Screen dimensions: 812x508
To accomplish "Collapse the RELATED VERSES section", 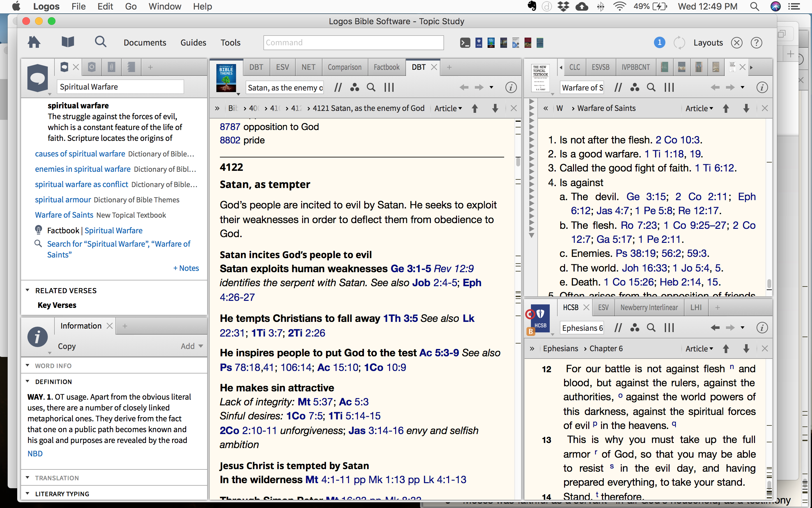I will click(x=27, y=290).
